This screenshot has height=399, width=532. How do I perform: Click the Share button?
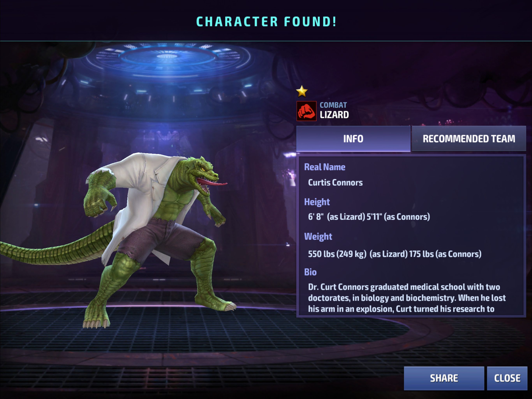point(444,378)
